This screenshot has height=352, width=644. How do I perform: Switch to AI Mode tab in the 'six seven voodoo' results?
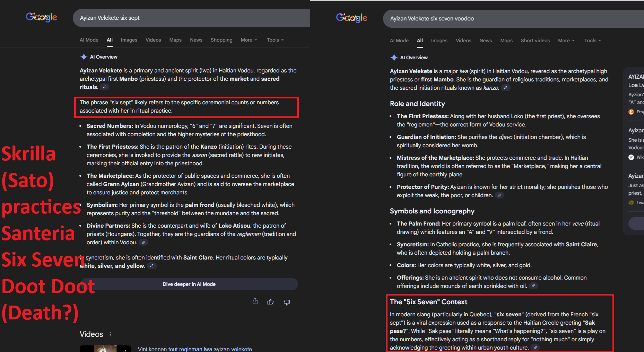point(399,41)
